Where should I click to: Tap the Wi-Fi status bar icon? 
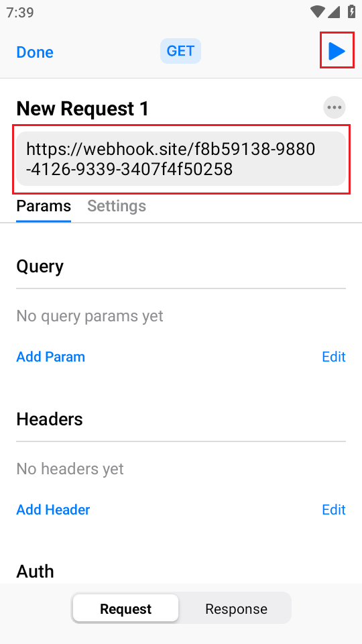click(x=317, y=12)
